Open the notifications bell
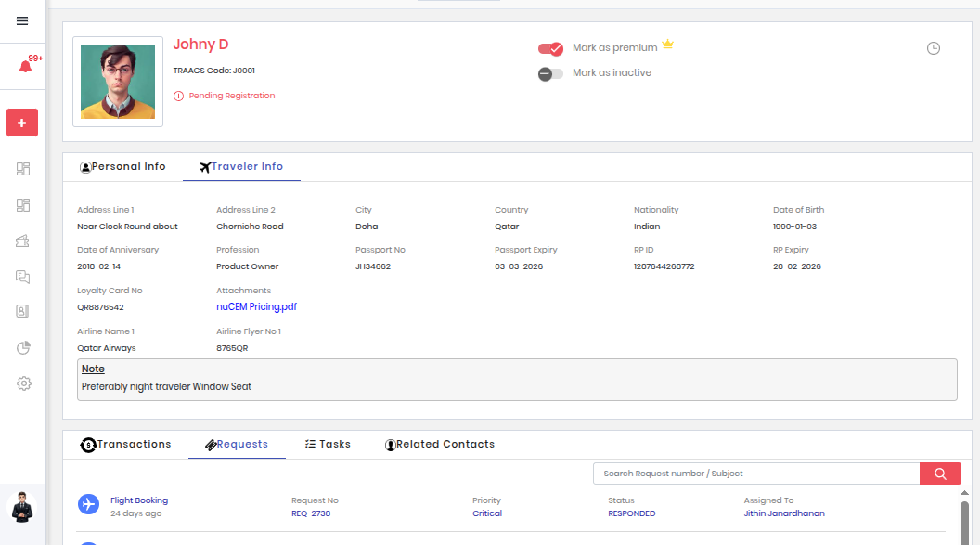 (24, 67)
